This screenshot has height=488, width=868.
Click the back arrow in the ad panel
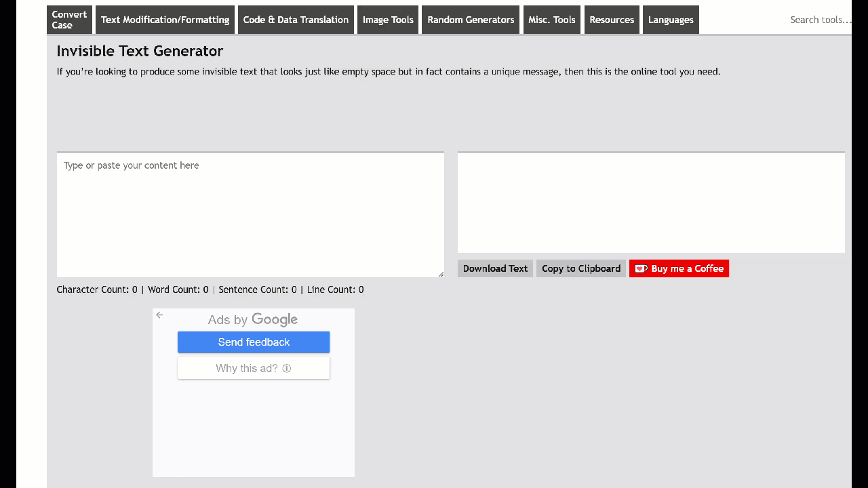pos(159,315)
